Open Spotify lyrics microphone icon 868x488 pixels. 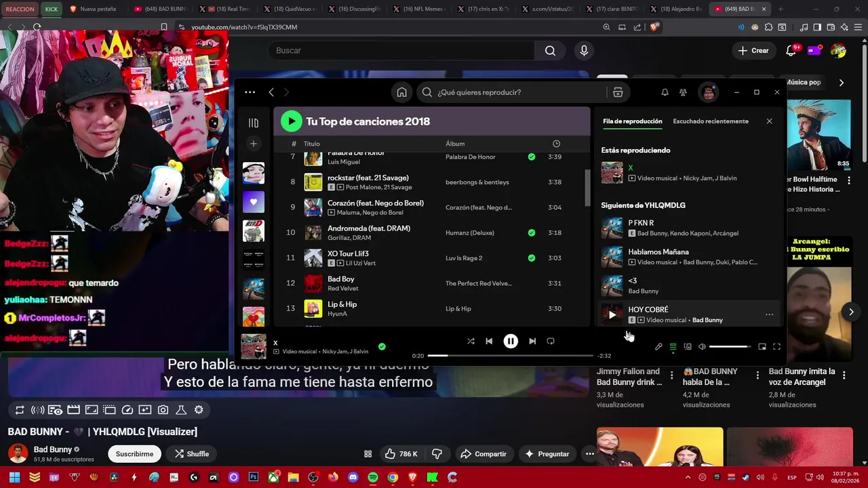[658, 347]
